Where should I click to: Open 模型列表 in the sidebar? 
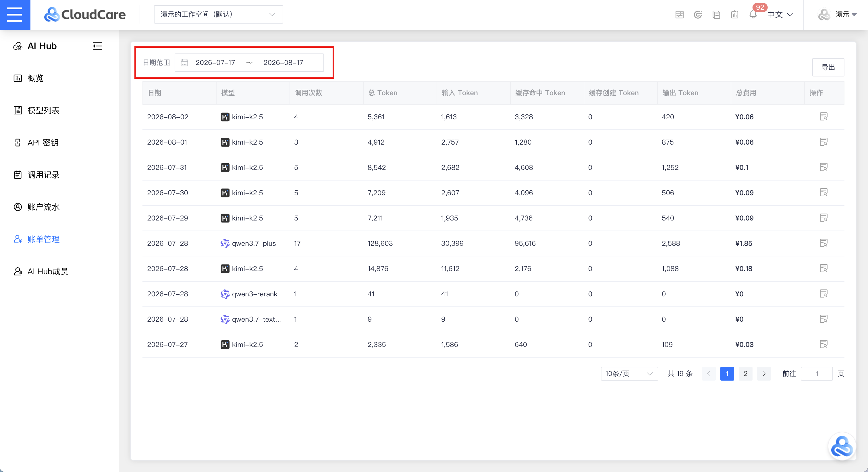click(x=43, y=110)
